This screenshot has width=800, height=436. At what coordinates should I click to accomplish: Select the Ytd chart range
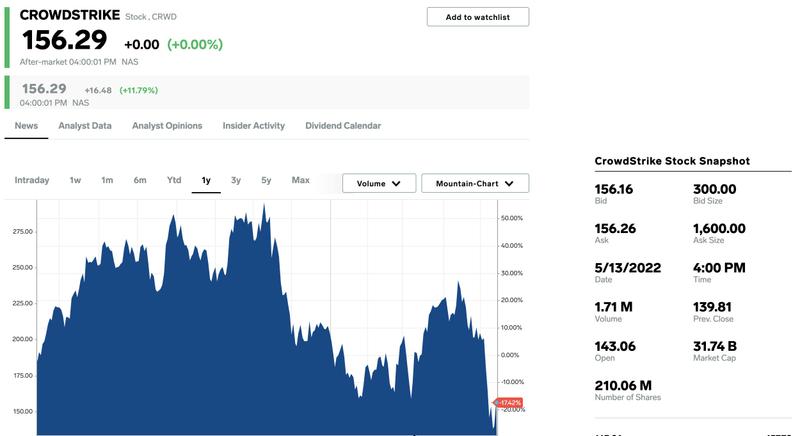pos(174,180)
